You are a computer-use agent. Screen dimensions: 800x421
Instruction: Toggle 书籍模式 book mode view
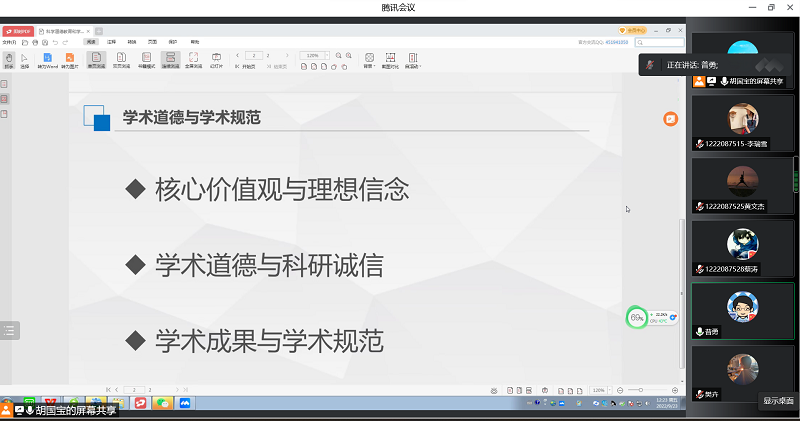[146, 59]
